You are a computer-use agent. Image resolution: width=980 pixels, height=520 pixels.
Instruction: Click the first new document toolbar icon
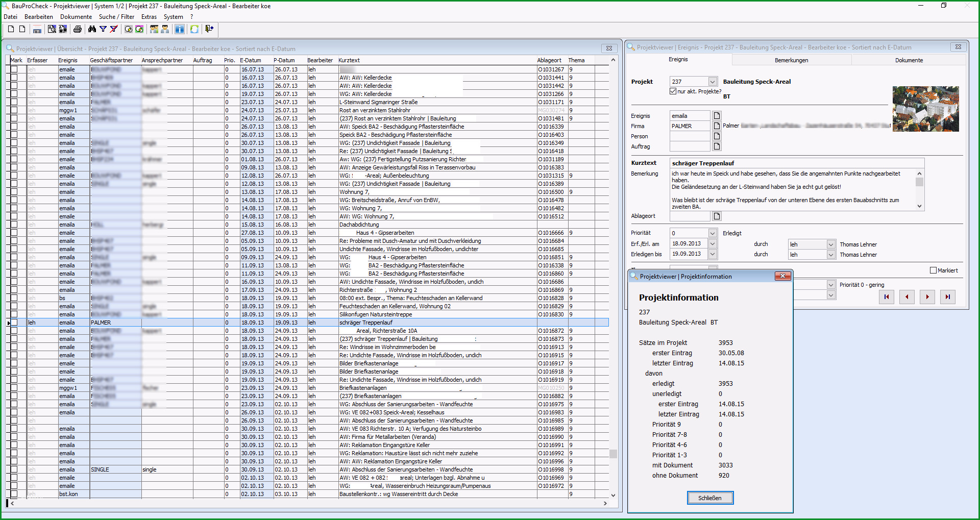pos(11,29)
